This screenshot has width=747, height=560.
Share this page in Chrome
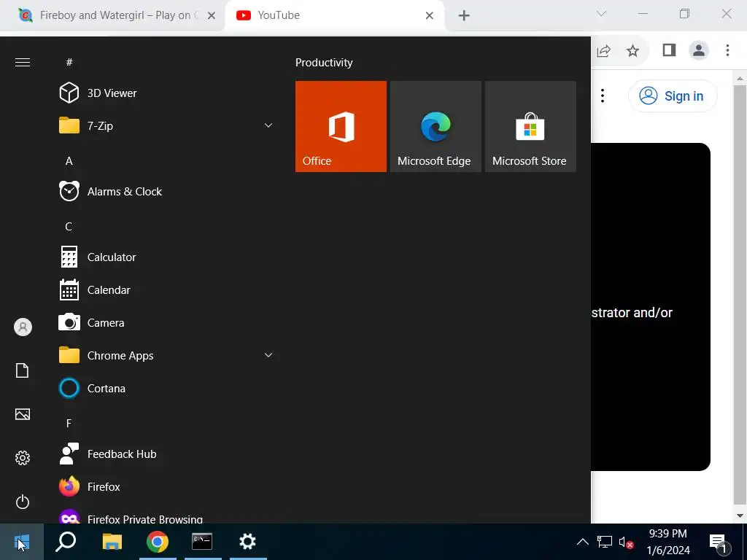coord(603,50)
